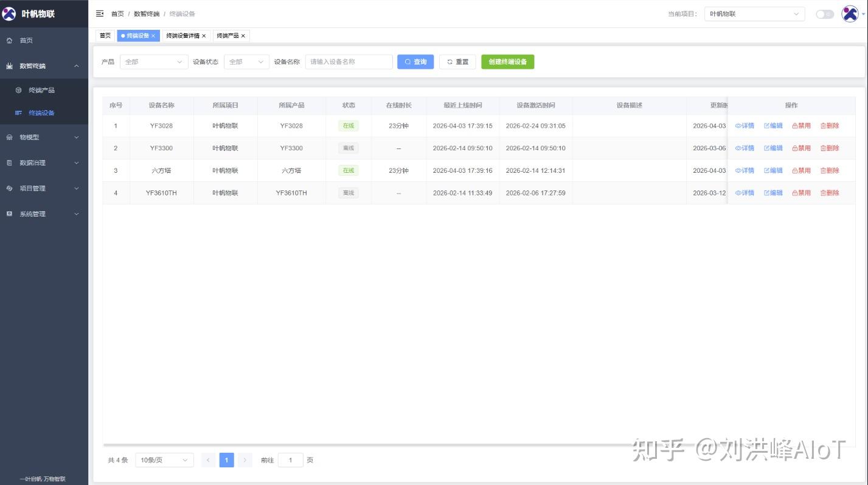Click the 在线时长 column header

pos(398,105)
